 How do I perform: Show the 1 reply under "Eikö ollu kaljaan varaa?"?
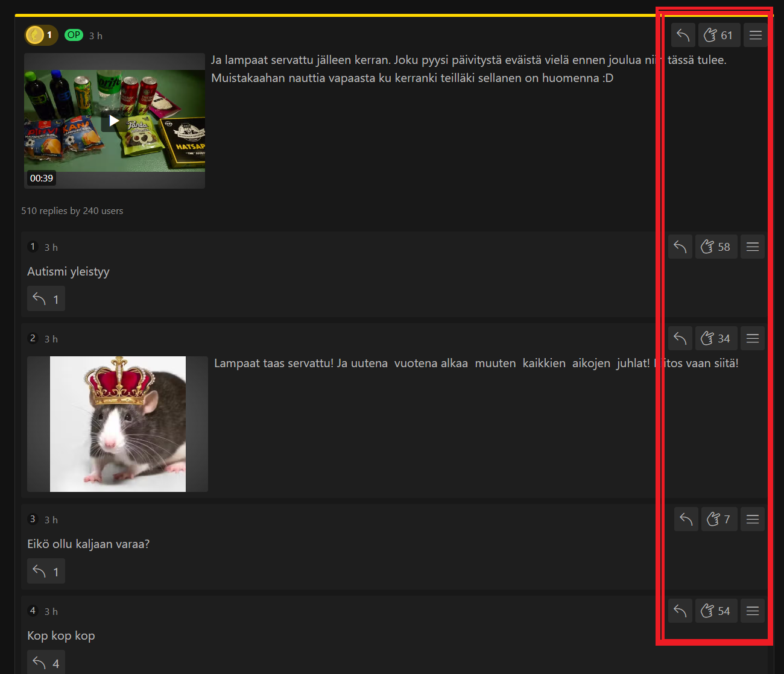(x=46, y=572)
